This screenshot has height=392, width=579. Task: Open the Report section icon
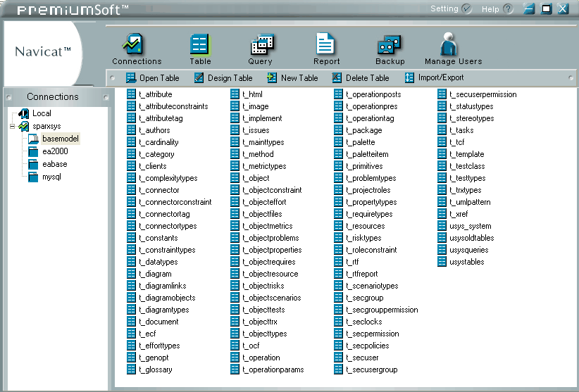[x=326, y=49]
